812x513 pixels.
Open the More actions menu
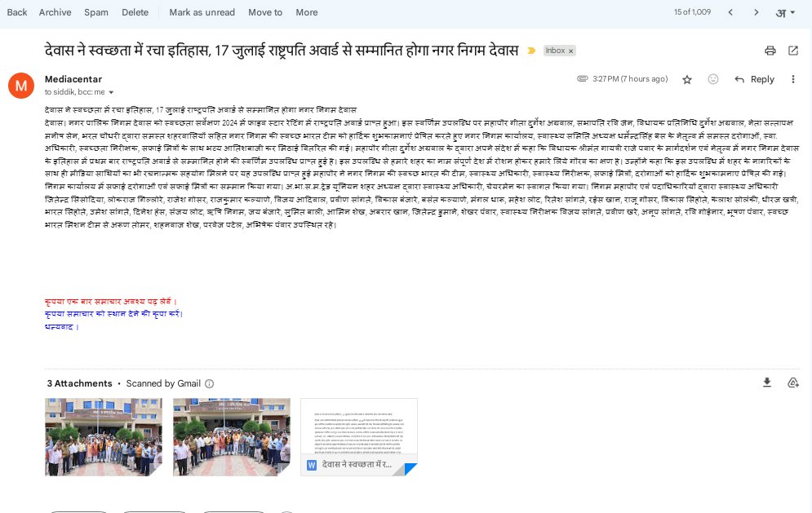click(307, 12)
